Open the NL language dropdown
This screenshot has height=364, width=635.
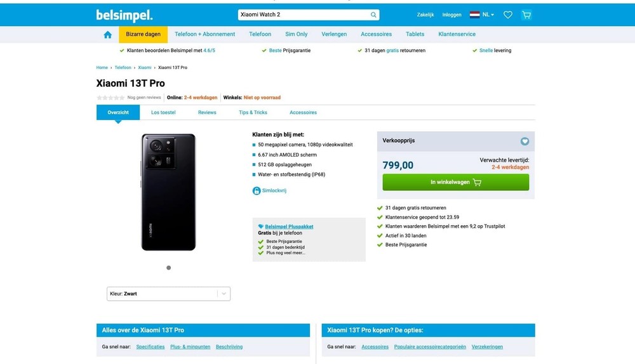482,15
